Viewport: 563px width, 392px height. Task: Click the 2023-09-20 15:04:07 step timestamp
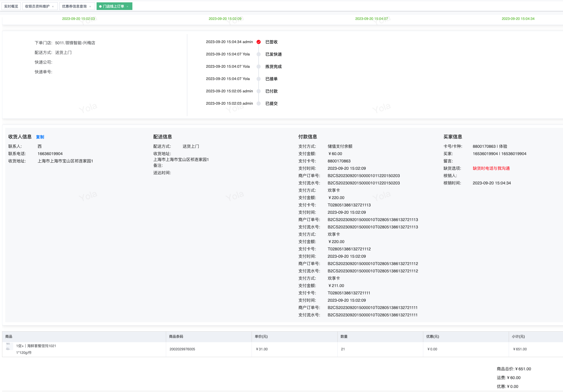(371, 19)
